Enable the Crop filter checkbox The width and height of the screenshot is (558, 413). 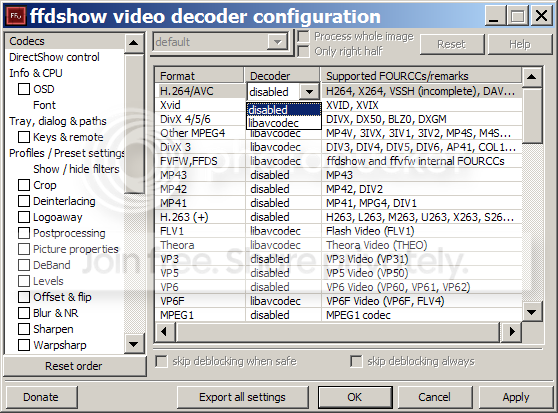24,185
